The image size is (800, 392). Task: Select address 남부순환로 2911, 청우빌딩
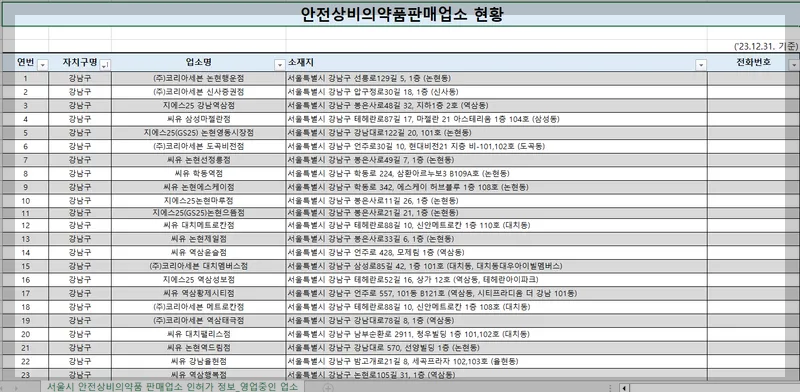(496, 335)
